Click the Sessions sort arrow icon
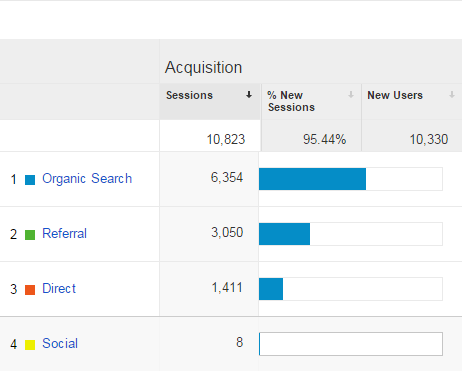This screenshot has height=371, width=462. tap(249, 95)
